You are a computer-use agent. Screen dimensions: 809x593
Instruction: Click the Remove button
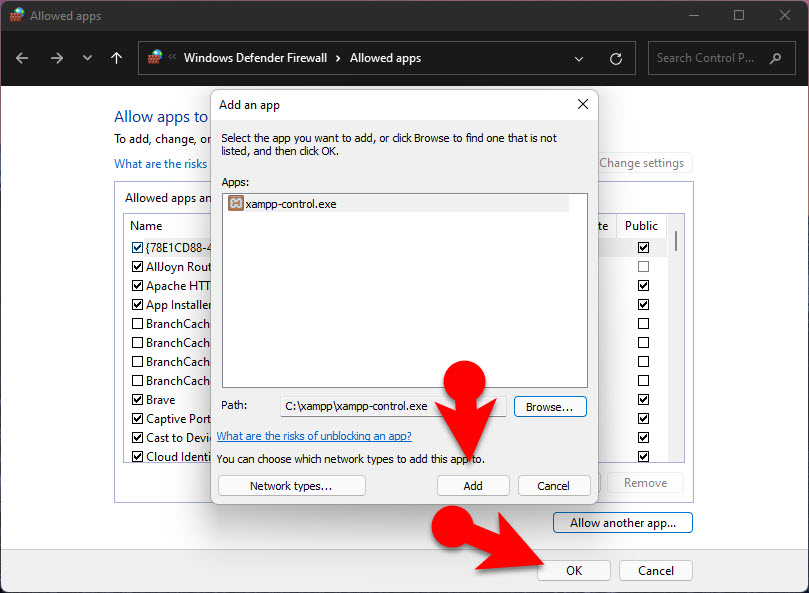(645, 483)
